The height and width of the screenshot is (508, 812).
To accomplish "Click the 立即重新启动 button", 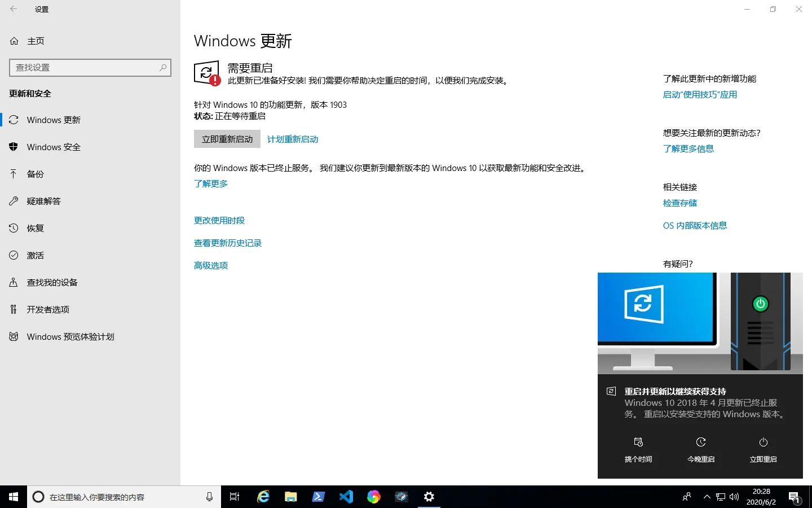I will coord(227,139).
